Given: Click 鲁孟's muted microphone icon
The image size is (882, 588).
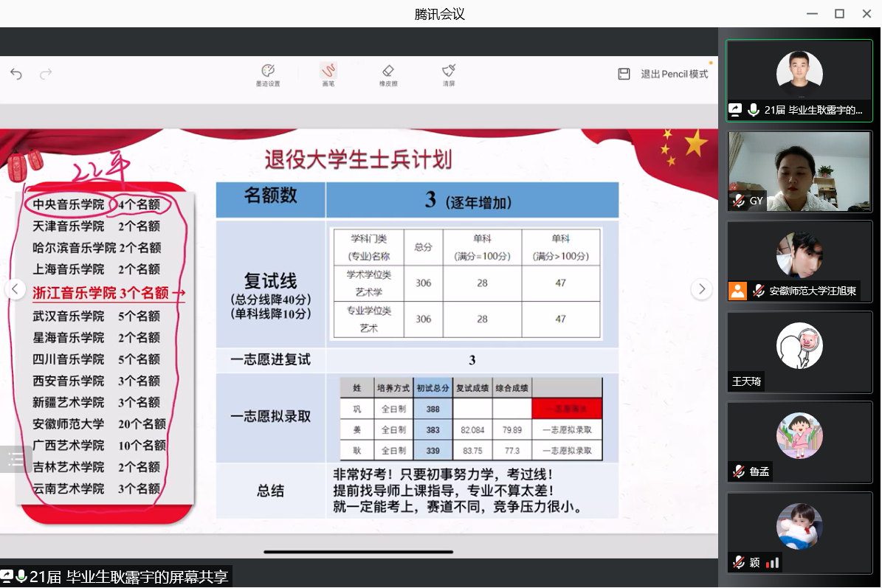Looking at the screenshot, I should click(738, 471).
